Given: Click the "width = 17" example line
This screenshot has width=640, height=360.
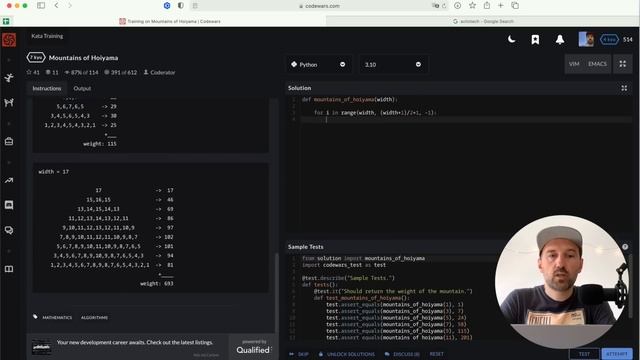Looking at the screenshot, I should click(x=54, y=172).
